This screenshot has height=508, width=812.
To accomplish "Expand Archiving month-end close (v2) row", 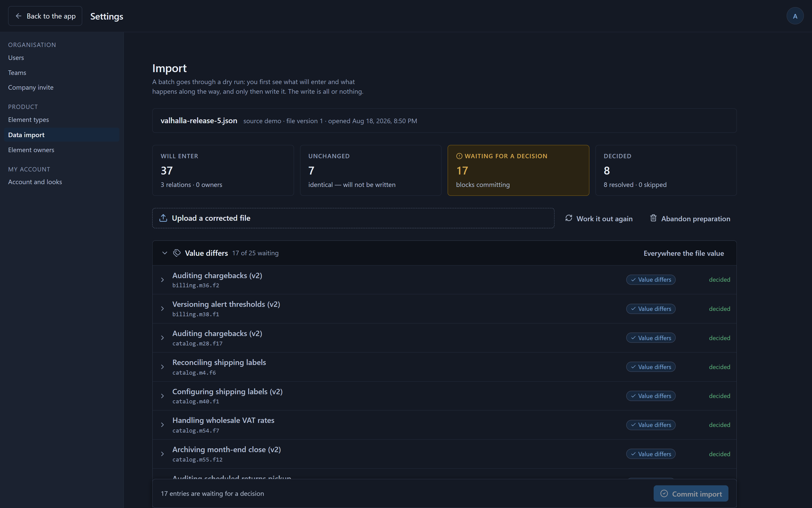I will (162, 454).
